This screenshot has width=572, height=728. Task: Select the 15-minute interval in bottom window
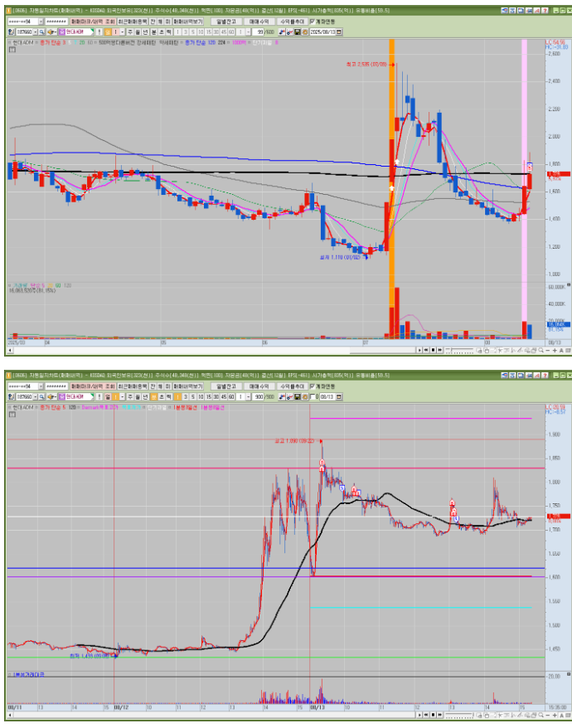208,397
